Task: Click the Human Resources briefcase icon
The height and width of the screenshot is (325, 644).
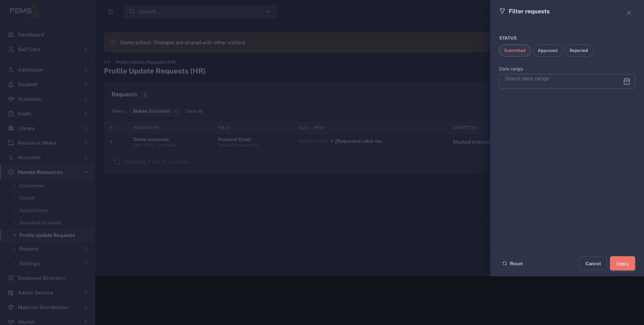Action: pyautogui.click(x=11, y=172)
